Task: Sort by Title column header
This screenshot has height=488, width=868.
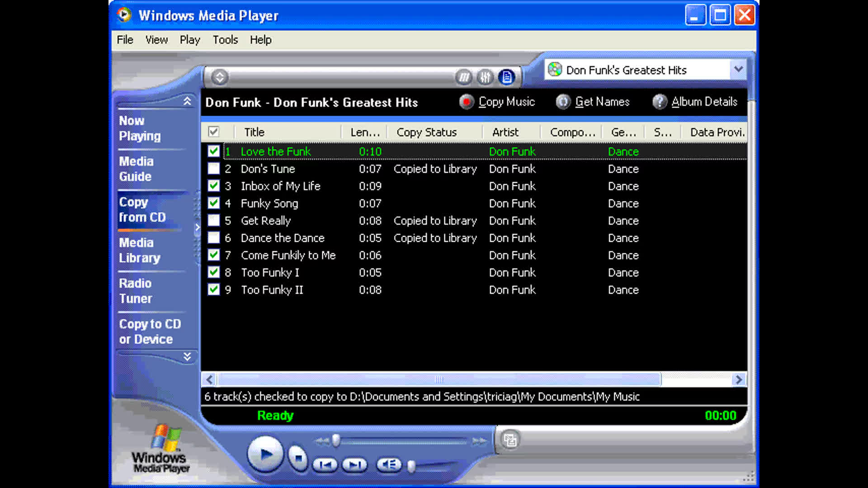Action: click(288, 132)
